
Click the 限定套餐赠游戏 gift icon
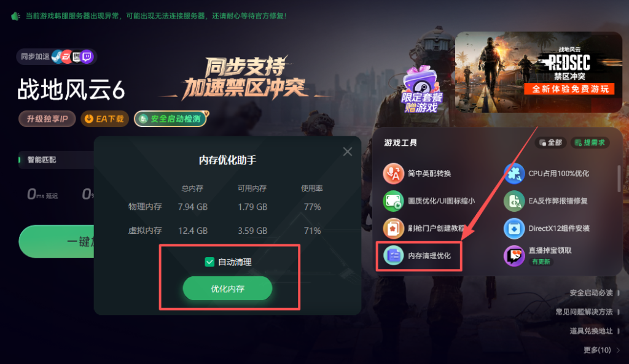coord(421,90)
